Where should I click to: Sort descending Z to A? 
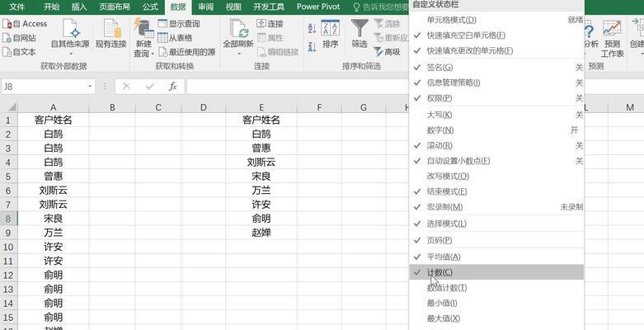click(313, 47)
